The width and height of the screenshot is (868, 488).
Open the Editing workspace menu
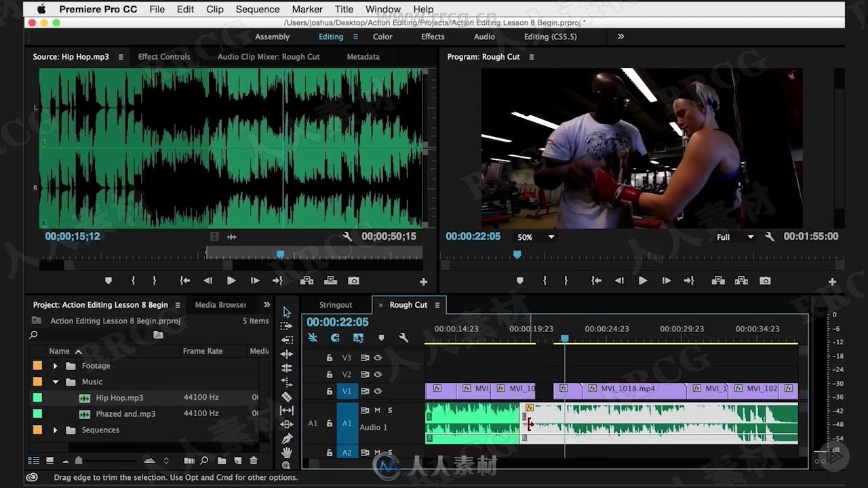355,37
